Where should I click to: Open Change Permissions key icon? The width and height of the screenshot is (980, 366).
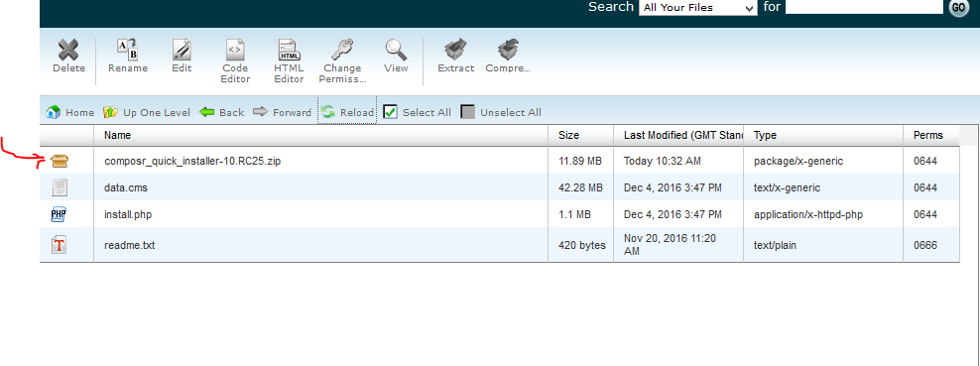342,50
